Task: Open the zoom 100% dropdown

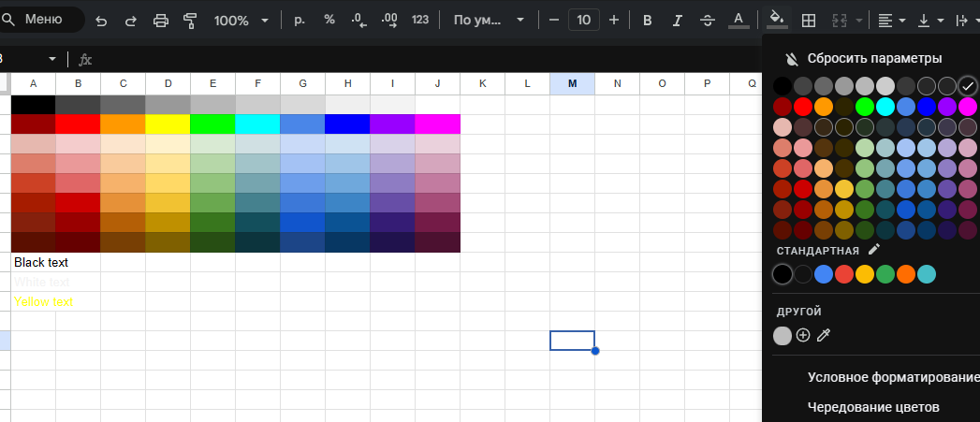Action: click(x=241, y=21)
